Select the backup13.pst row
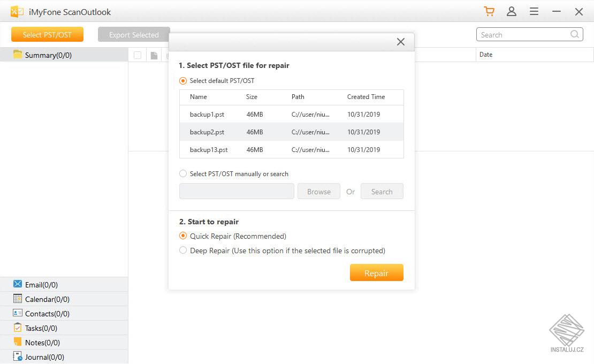 coord(291,150)
